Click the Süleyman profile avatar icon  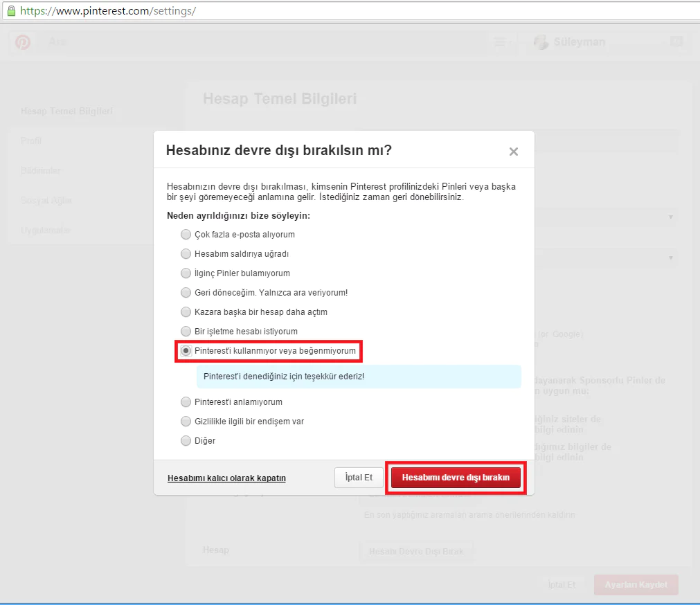click(541, 42)
